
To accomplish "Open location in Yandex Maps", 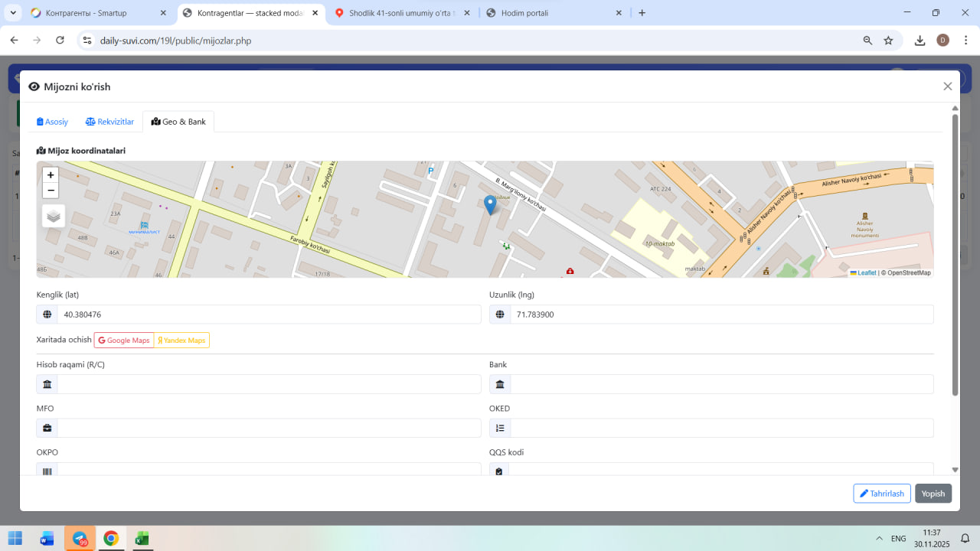I will tap(181, 340).
